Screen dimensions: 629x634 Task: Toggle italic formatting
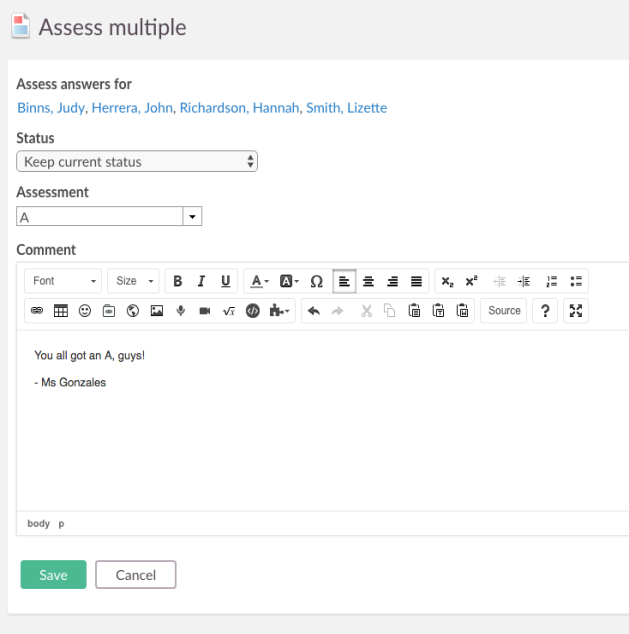201,282
